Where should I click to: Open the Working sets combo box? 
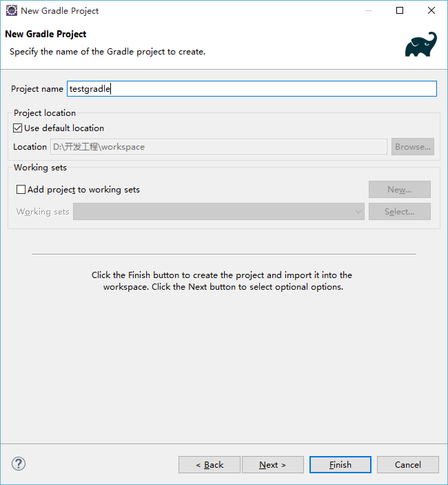coord(218,212)
